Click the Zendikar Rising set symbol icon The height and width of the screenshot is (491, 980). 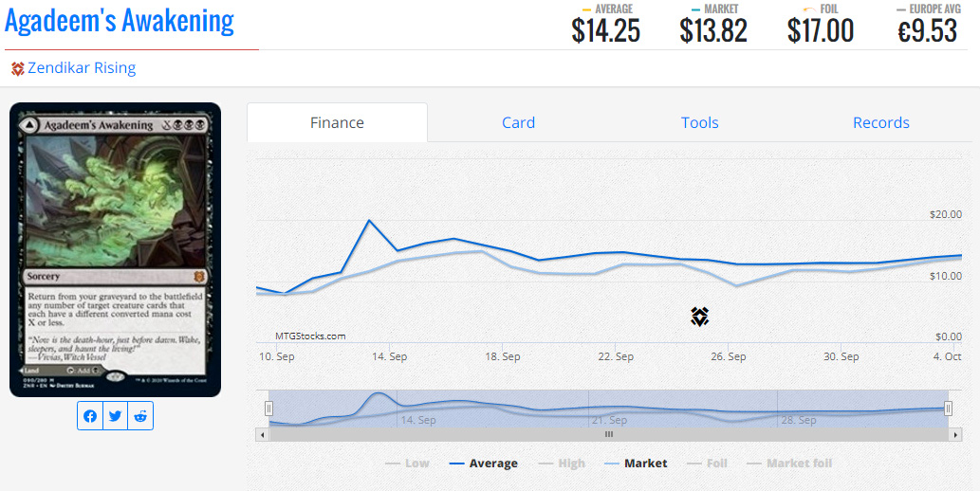point(17,68)
